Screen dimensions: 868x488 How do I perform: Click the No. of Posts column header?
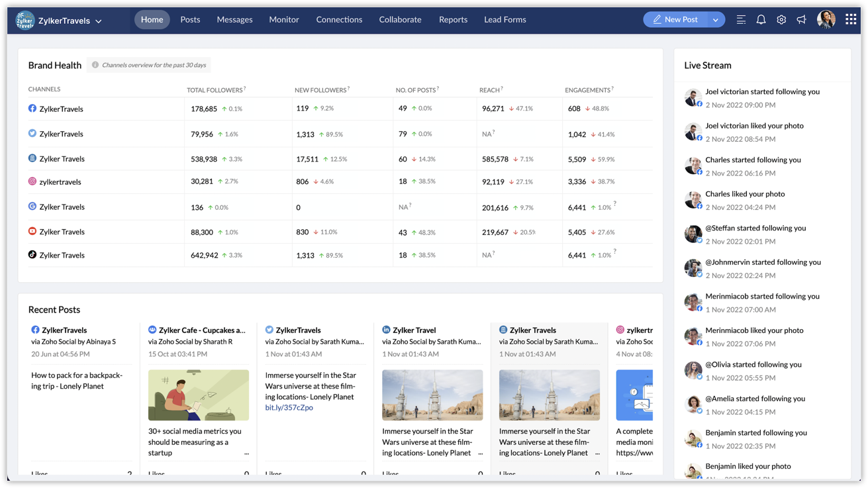click(x=416, y=89)
